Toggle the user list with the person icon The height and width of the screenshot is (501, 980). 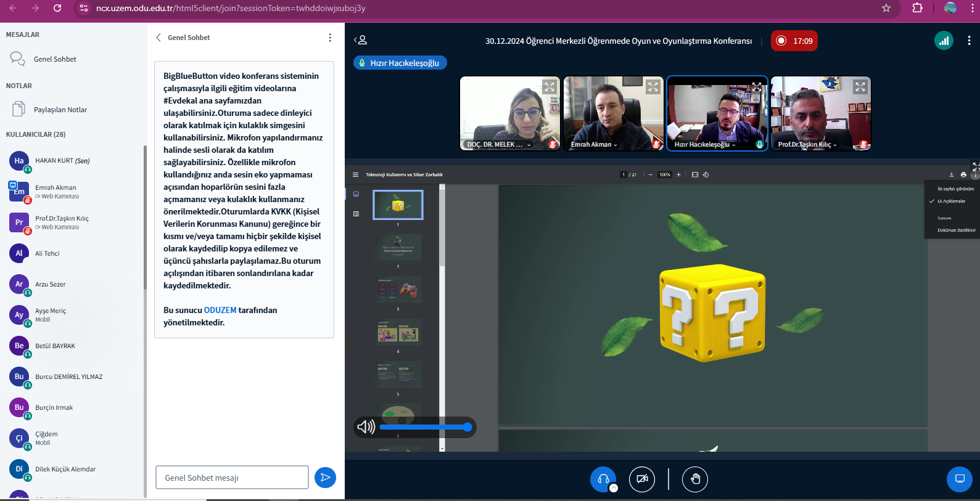(361, 40)
